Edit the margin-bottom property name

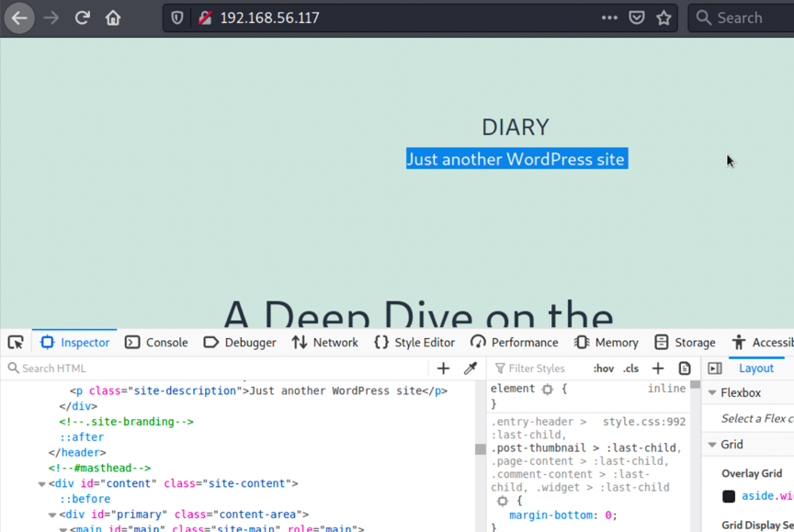550,515
